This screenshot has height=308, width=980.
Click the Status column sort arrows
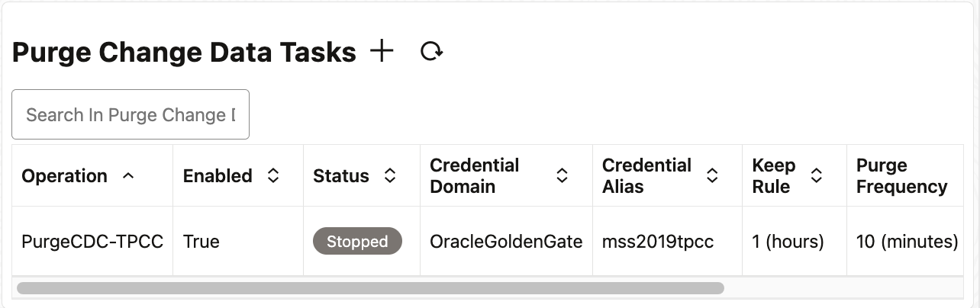(x=389, y=176)
